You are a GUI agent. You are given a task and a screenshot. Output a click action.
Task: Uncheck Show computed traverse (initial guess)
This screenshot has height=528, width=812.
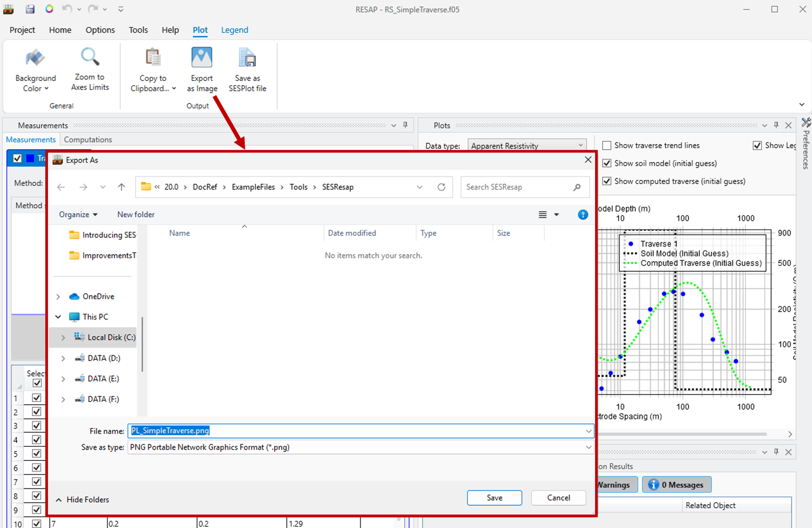point(607,181)
